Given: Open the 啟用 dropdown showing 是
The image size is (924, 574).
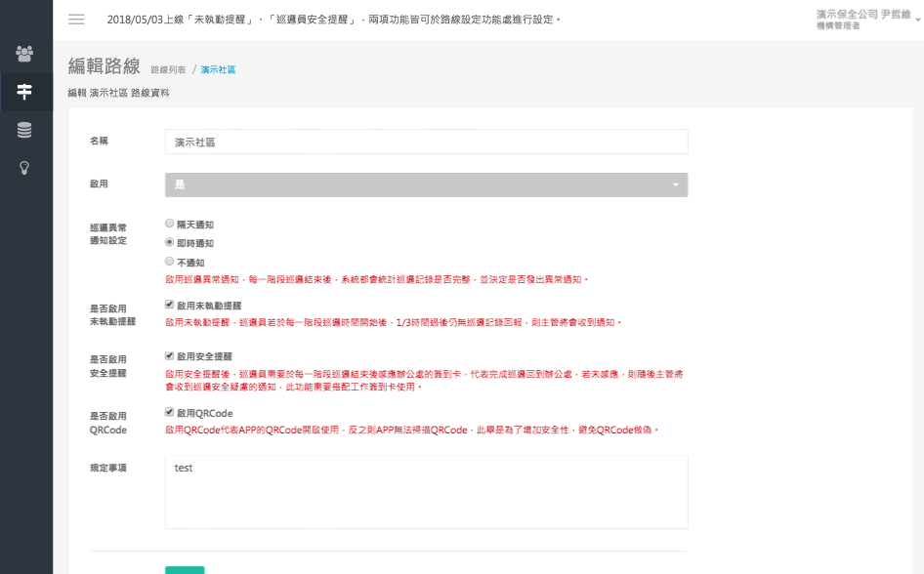Looking at the screenshot, I should [426, 184].
